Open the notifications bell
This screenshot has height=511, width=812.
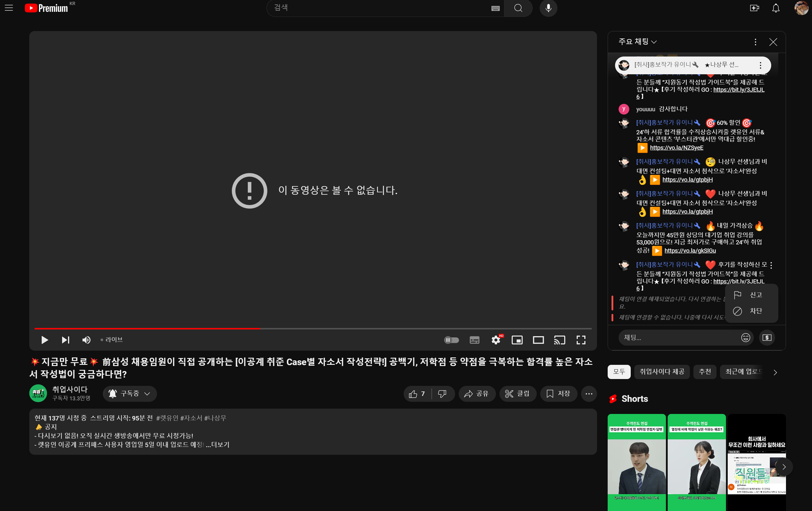(x=776, y=8)
